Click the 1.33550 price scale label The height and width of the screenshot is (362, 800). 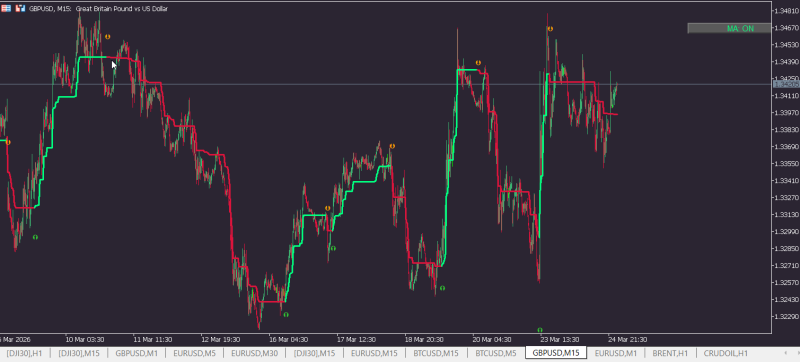click(x=786, y=163)
